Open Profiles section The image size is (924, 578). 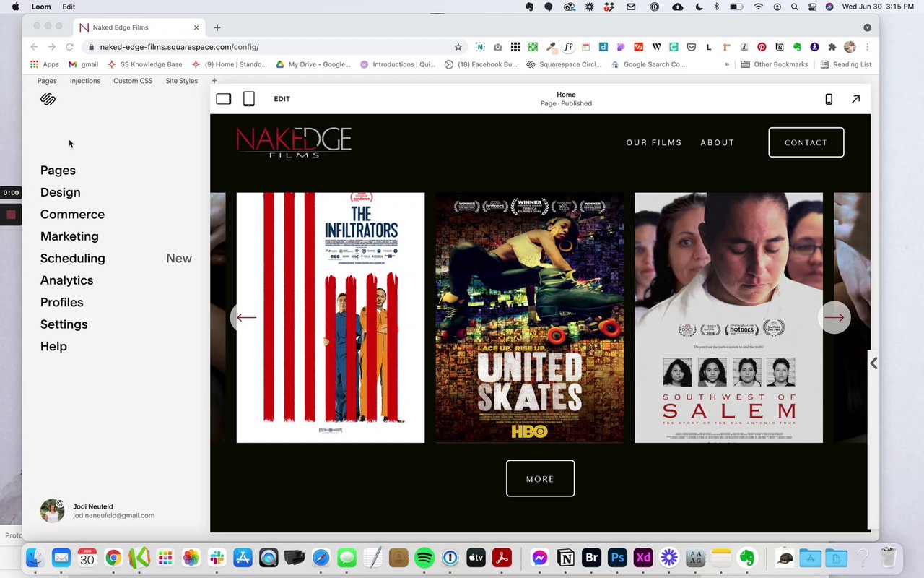pos(61,303)
